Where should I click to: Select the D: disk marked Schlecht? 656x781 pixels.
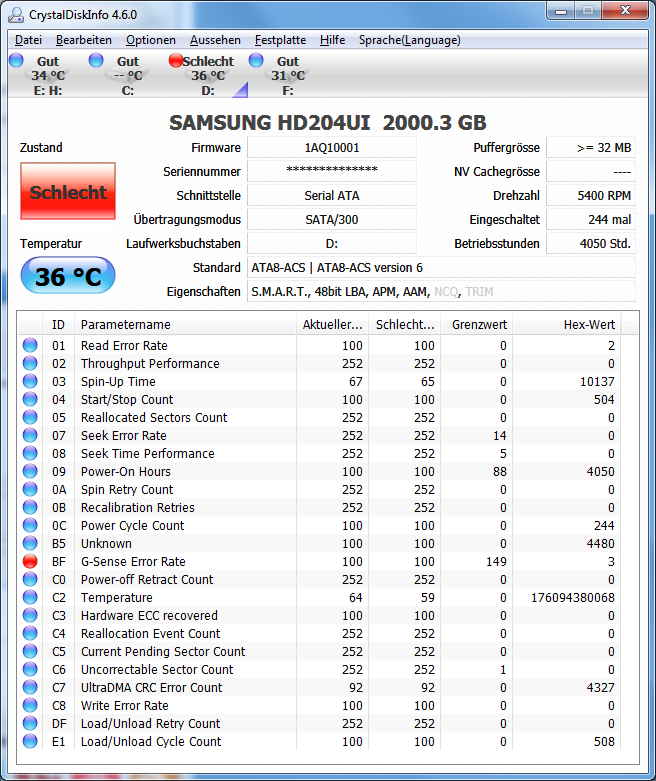tap(208, 76)
